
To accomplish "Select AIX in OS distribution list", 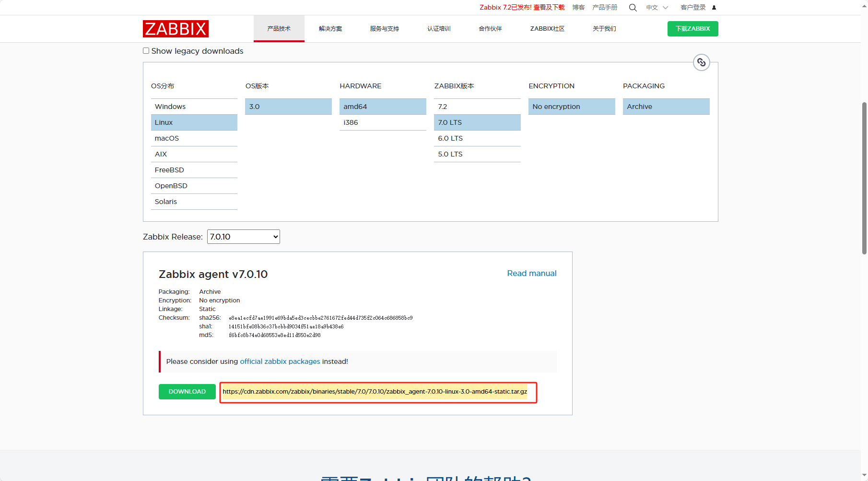I will tap(194, 154).
